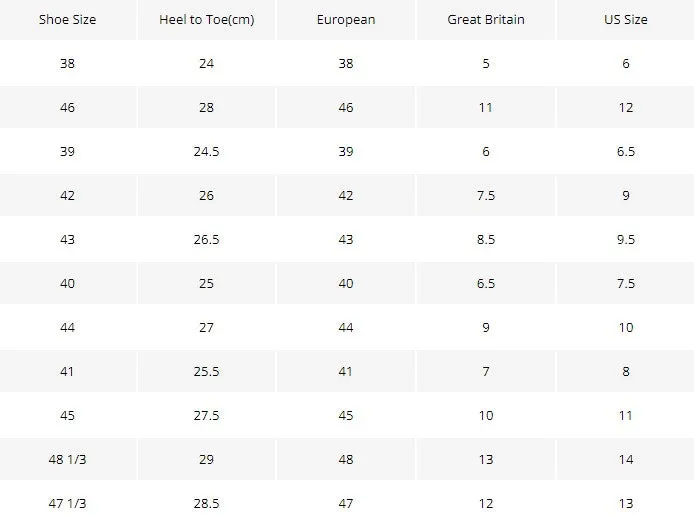Viewport: 694px width, 522px height.
Task: Click the 8.5 Great Britain size
Action: [x=486, y=240]
